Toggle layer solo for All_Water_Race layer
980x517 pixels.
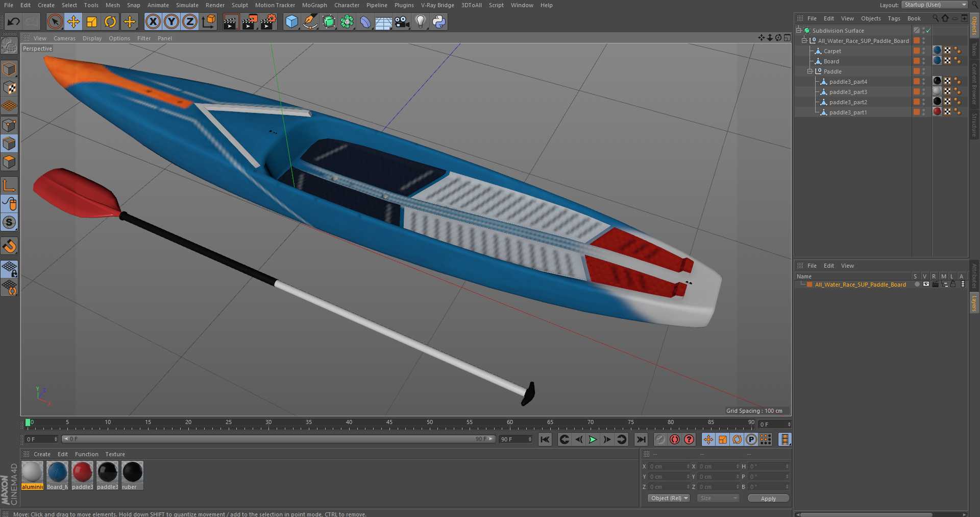(917, 285)
